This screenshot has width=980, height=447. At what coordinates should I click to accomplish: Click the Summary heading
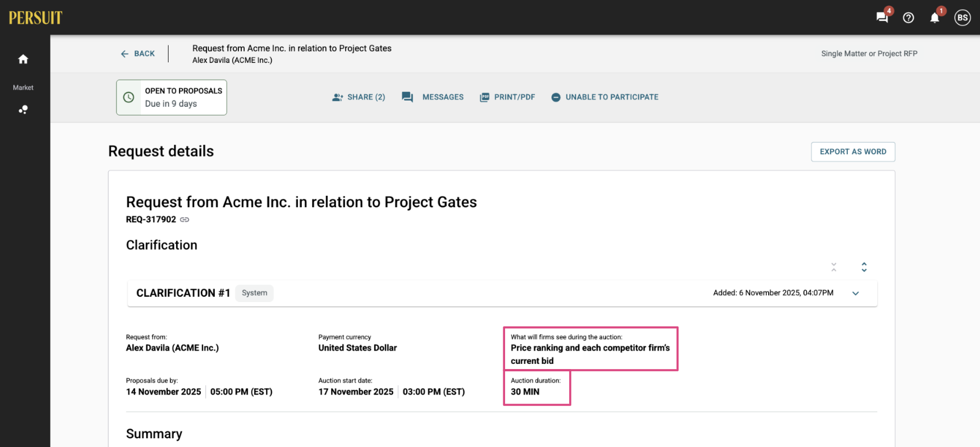pos(154,434)
